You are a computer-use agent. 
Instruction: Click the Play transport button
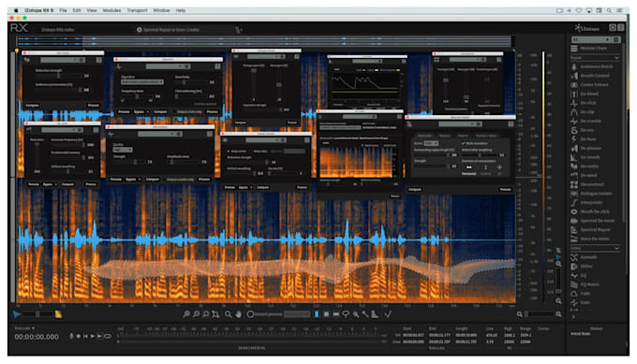tap(93, 336)
